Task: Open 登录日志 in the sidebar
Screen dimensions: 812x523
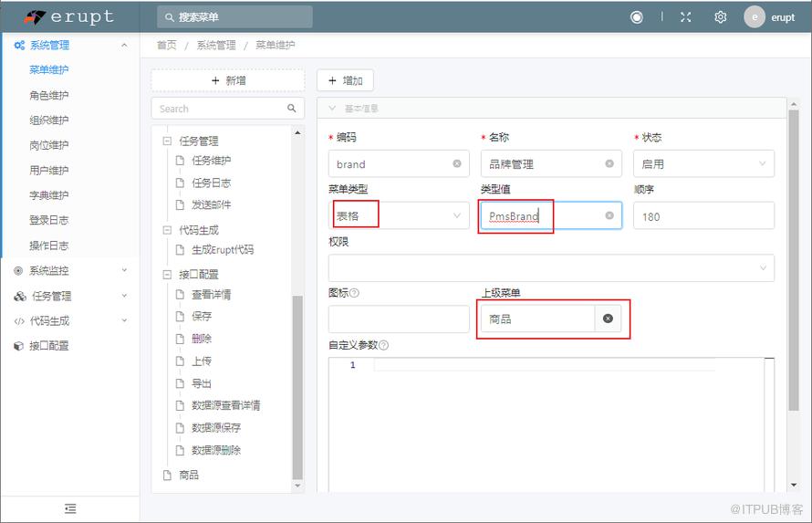Action: [48, 220]
